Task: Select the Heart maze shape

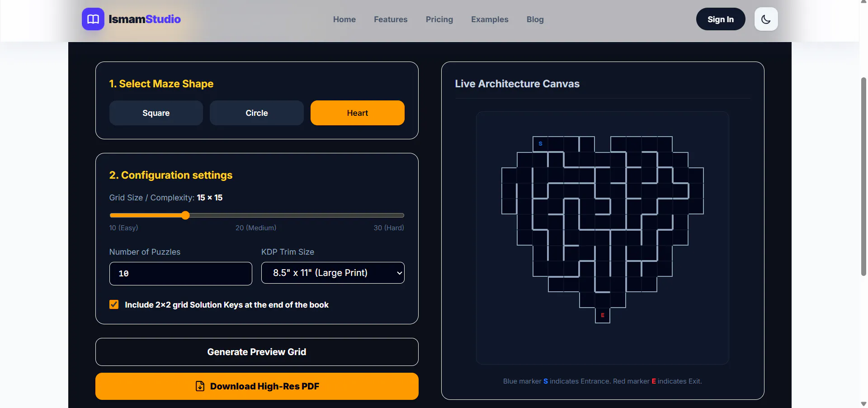Action: (358, 113)
